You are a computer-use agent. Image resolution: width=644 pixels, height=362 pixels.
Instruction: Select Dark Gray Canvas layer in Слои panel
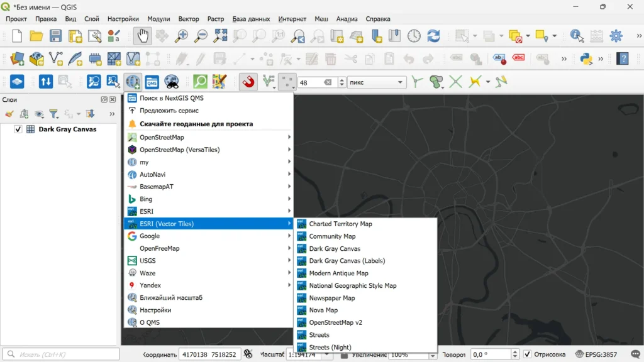tap(67, 129)
